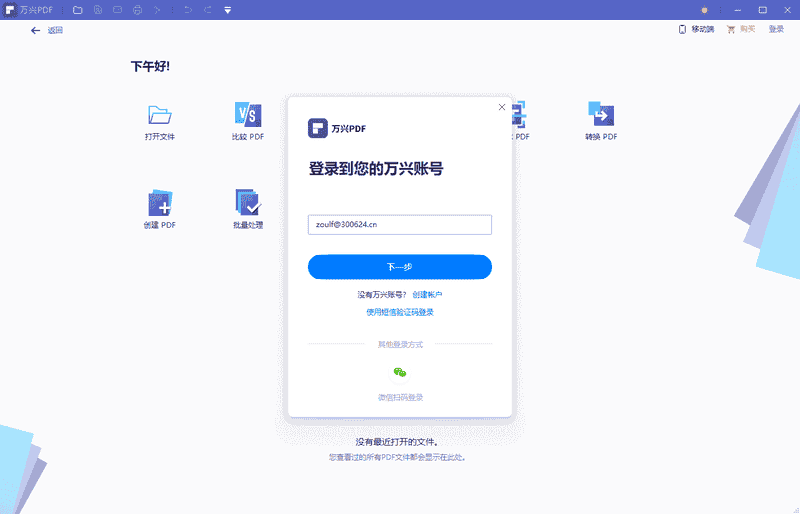Click the 万兴PDF logo in login dialog
The image size is (800, 514).
tap(317, 128)
